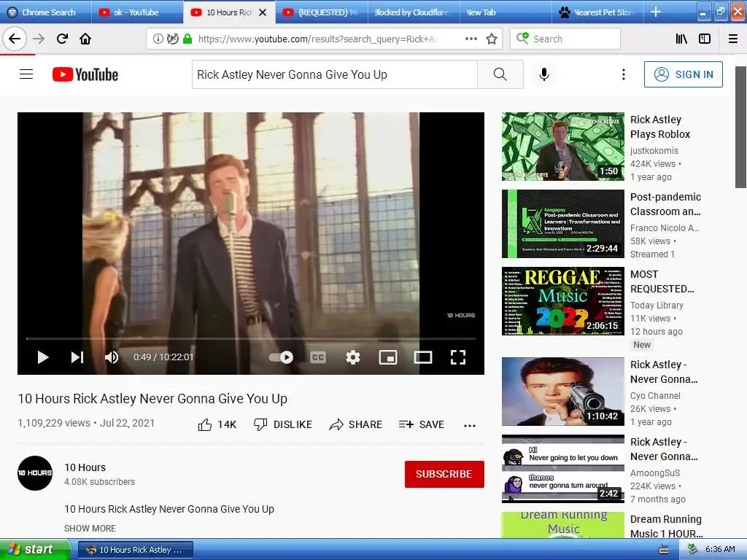Open a new browser tab with plus
This screenshot has width=747, height=560.
[656, 12]
